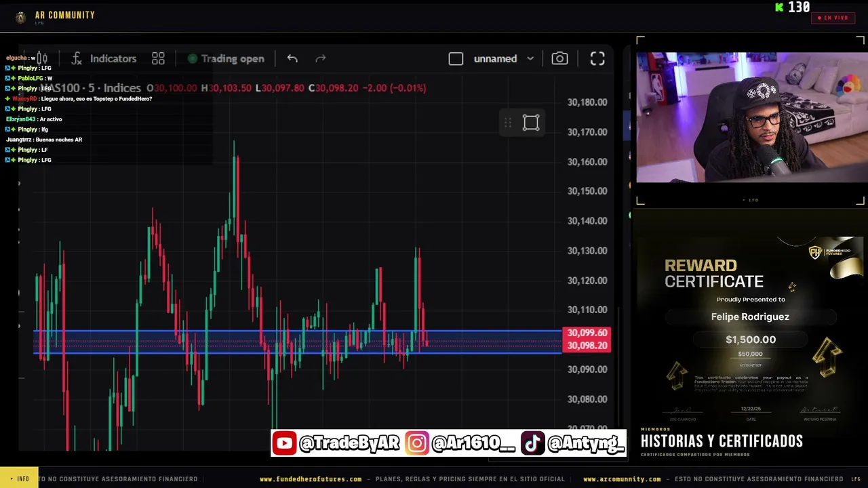Click the AR COMMUNITY title text
The width and height of the screenshot is (868, 488).
click(x=65, y=15)
